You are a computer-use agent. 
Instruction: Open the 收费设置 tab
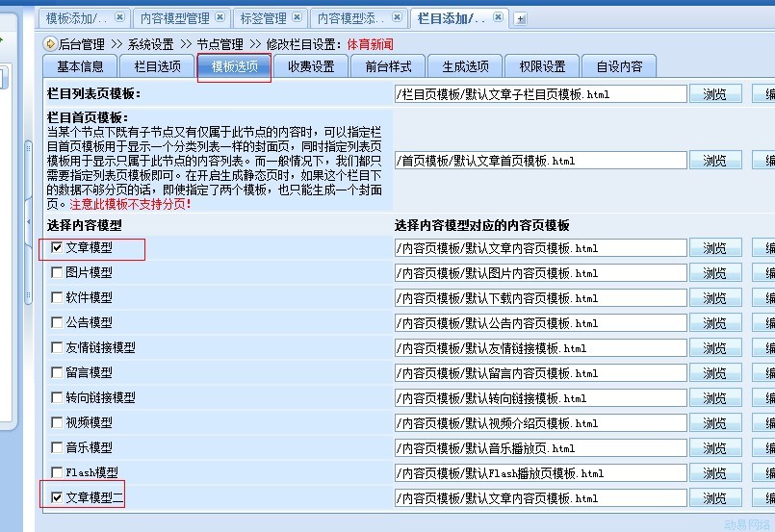311,66
